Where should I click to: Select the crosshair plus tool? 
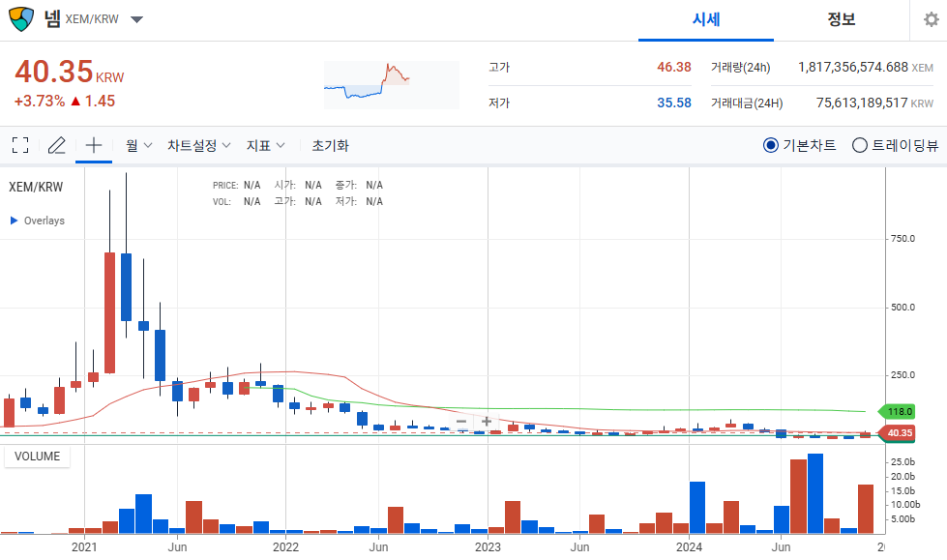[94, 145]
